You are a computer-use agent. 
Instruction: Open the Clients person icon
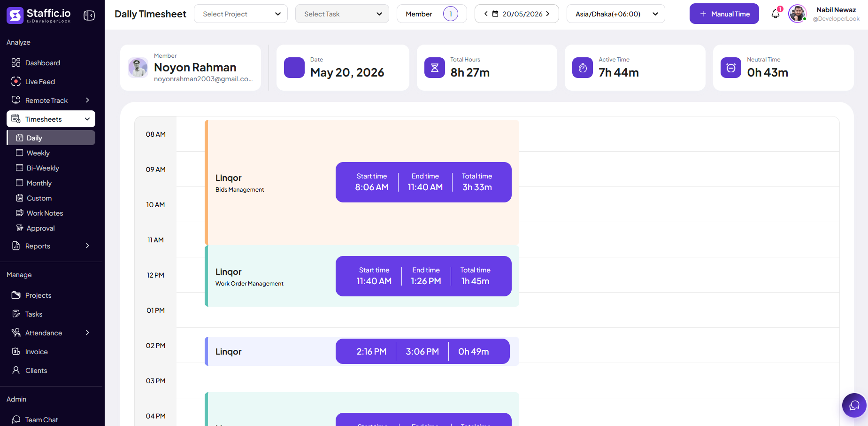16,370
